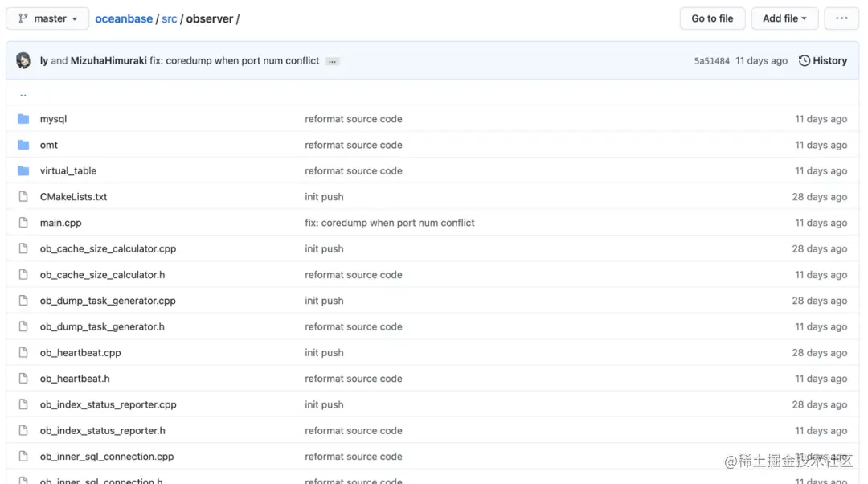Open CMakeLists.txt file
Screen dimensions: 868x484
point(74,197)
